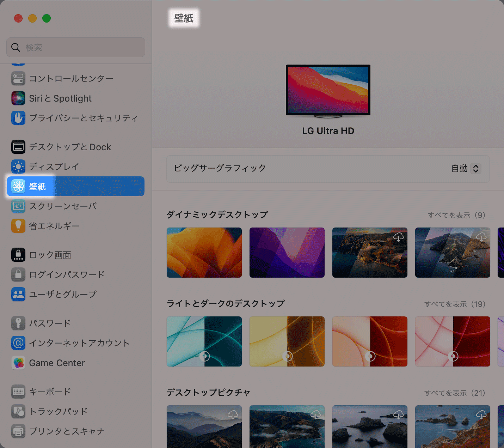Click the コントロールセンター sidebar icon
The width and height of the screenshot is (504, 448).
[x=18, y=78]
